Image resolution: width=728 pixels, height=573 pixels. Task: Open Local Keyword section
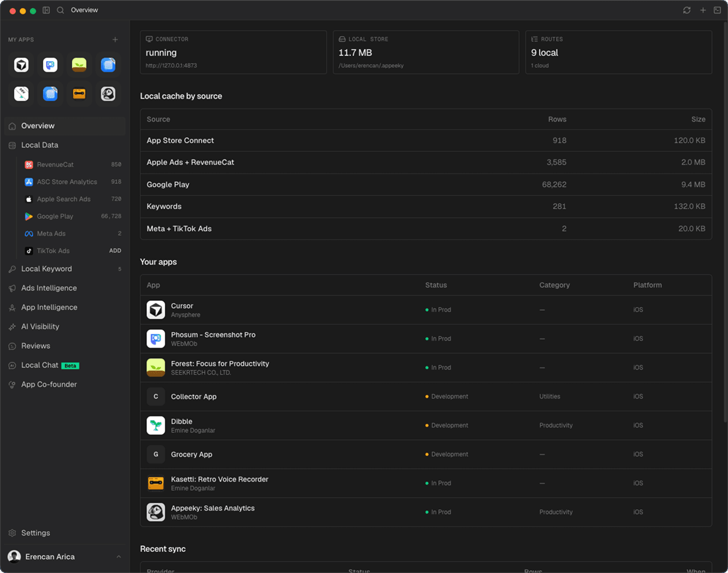(x=65, y=269)
